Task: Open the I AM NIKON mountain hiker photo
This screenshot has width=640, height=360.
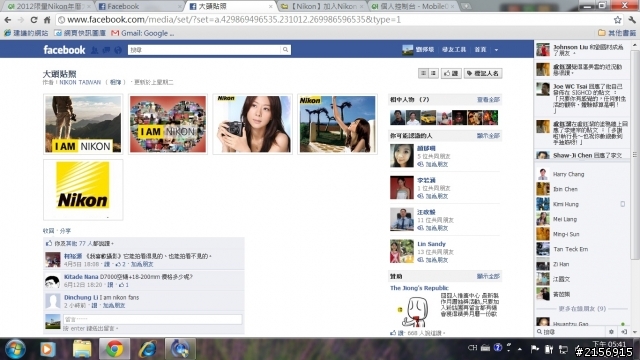Action: point(83,124)
